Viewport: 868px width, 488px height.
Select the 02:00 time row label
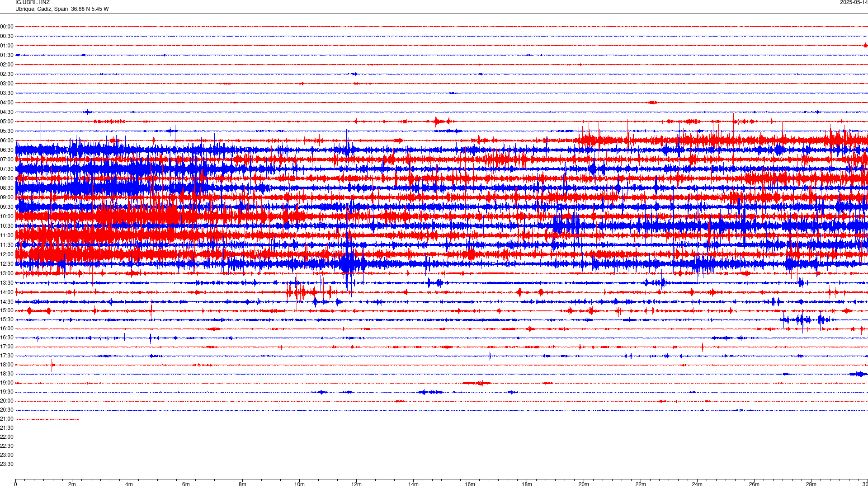coord(7,65)
